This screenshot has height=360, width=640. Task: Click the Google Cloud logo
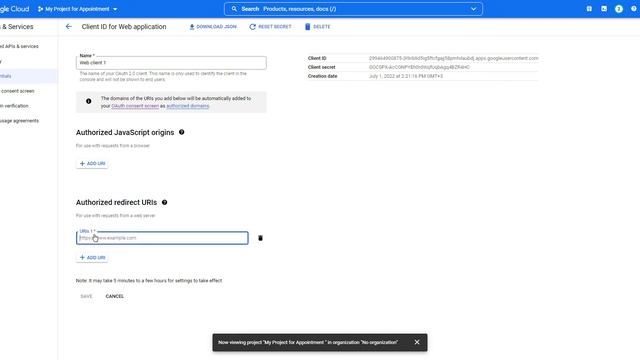(15, 9)
